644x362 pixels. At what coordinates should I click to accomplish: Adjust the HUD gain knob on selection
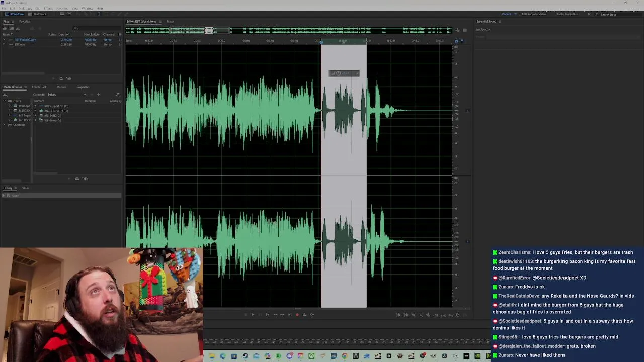coord(338,73)
